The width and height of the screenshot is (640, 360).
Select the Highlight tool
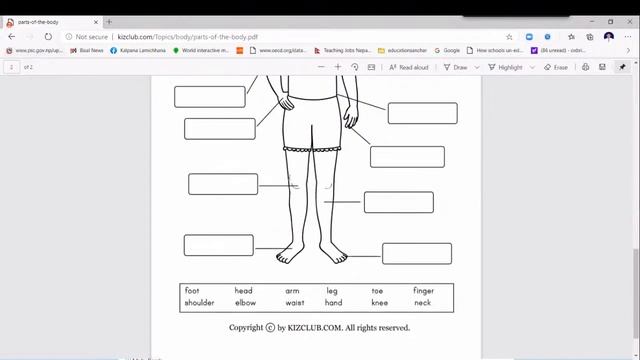[x=505, y=67]
